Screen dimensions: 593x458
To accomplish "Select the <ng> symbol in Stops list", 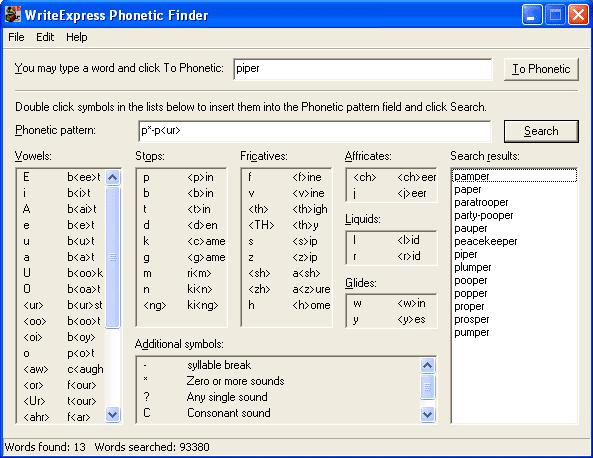I will (182, 305).
